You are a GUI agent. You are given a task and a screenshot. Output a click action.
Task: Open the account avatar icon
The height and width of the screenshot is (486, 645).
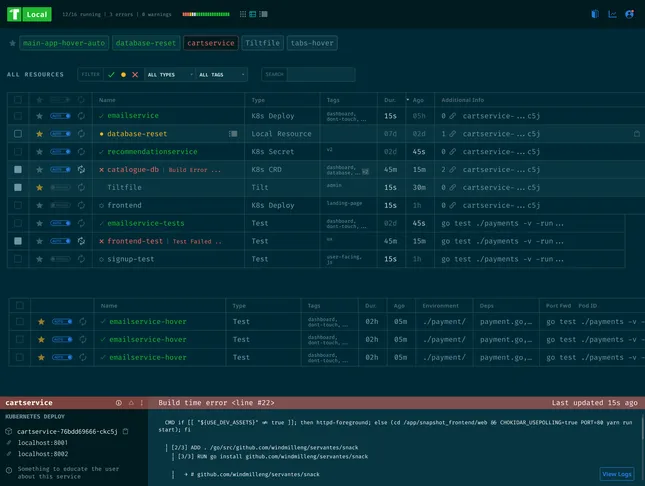coord(629,14)
